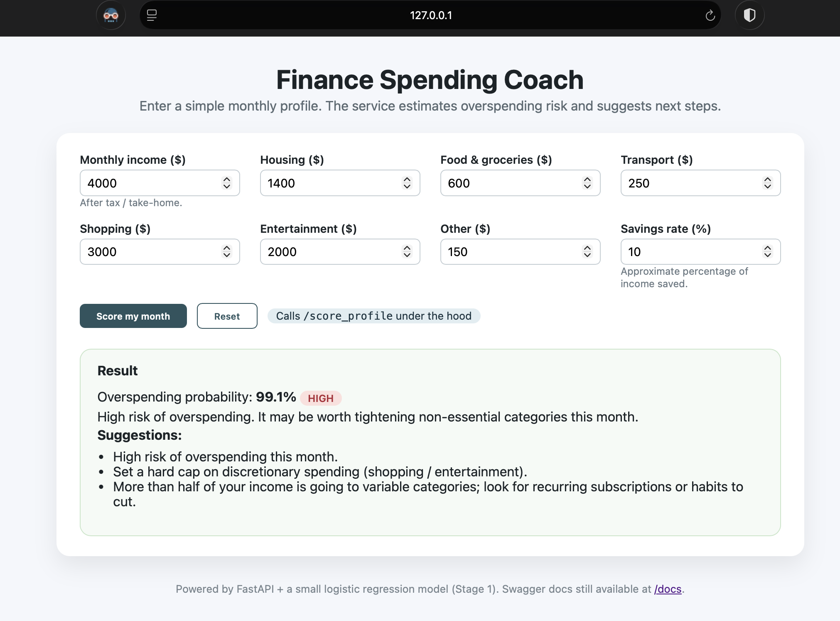This screenshot has width=840, height=621.
Task: Open the /docs Swagger link
Action: pyautogui.click(x=667, y=589)
